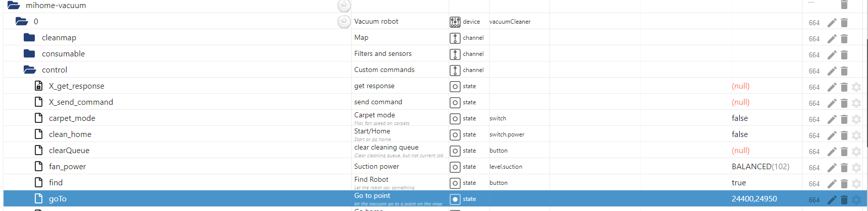The image size is (868, 211).
Task: Open gear settings for X_send_command state
Action: 856,103
